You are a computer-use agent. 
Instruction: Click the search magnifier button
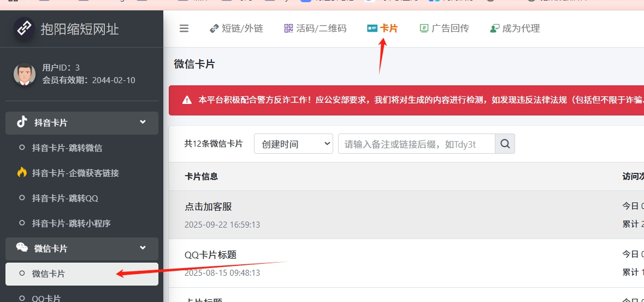505,144
